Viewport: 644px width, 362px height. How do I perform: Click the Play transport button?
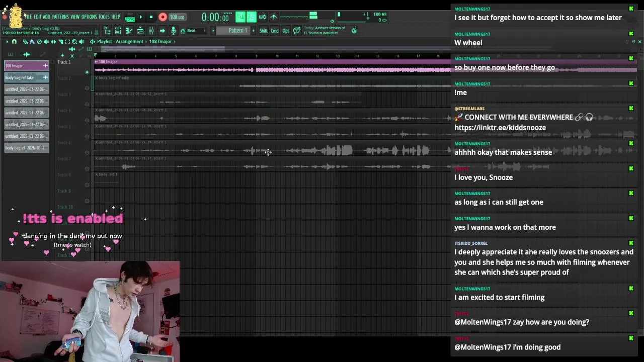[x=141, y=17]
